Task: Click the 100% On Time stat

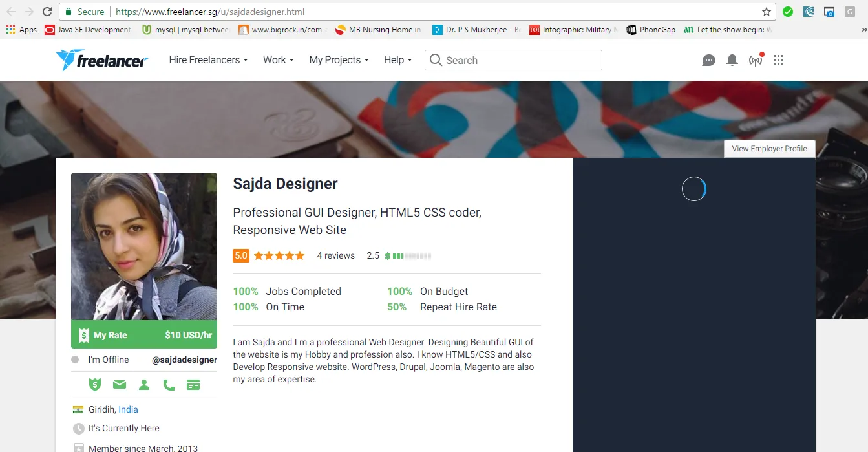Action: click(x=268, y=307)
